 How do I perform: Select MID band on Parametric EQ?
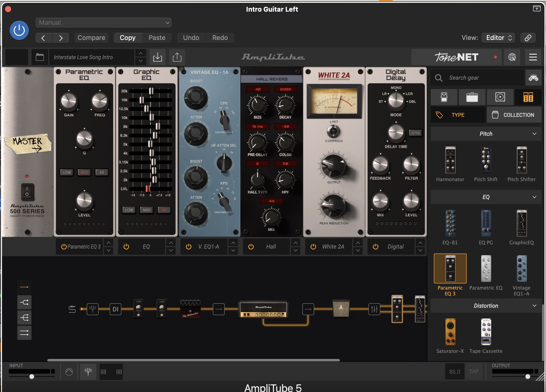click(84, 172)
